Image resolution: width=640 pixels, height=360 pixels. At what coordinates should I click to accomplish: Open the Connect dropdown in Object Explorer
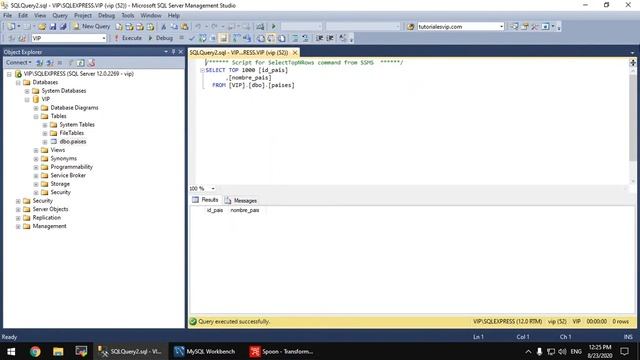pyautogui.click(x=18, y=62)
